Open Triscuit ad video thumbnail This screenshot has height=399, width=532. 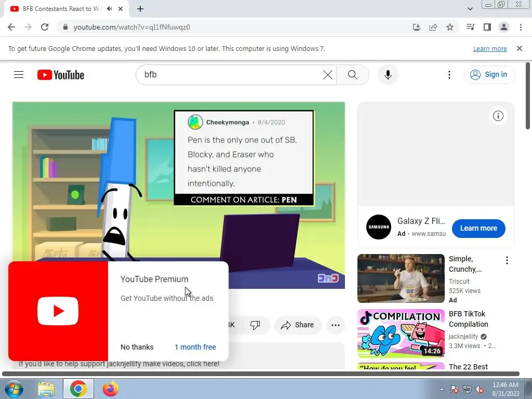coord(401,278)
